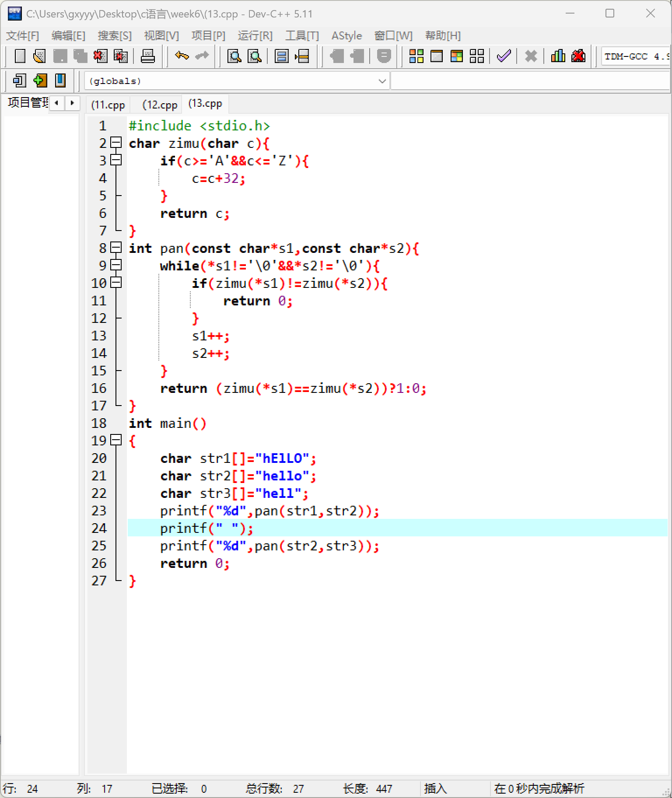This screenshot has width=672, height=798.
Task: Run program with the window icon
Action: [x=437, y=56]
